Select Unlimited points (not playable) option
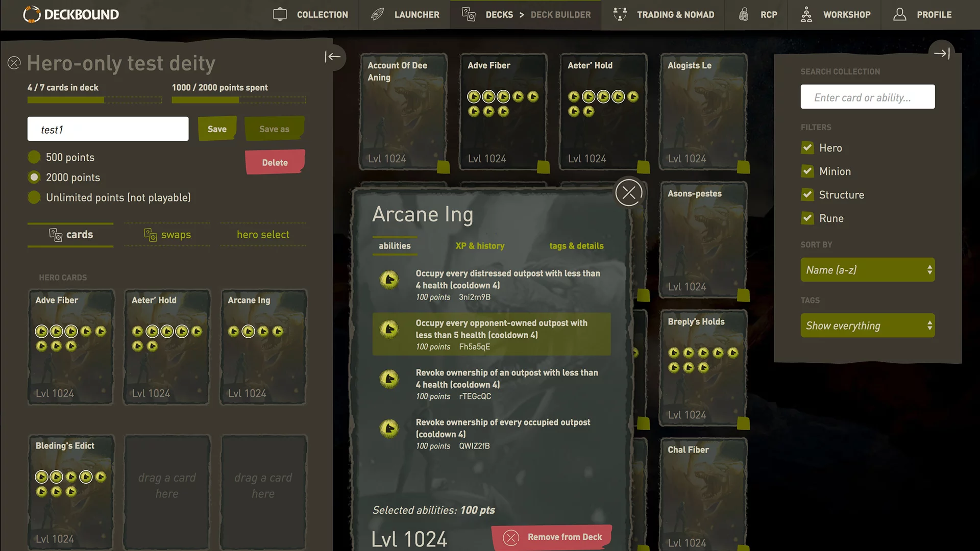This screenshot has width=980, height=551. click(34, 197)
